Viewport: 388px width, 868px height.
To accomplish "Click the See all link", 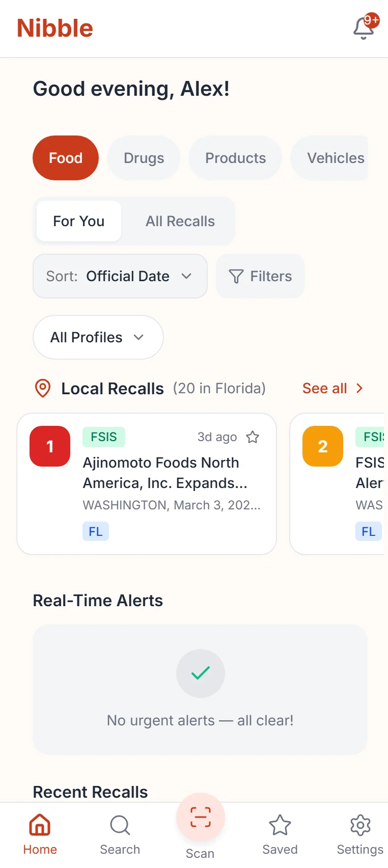I will click(x=325, y=388).
